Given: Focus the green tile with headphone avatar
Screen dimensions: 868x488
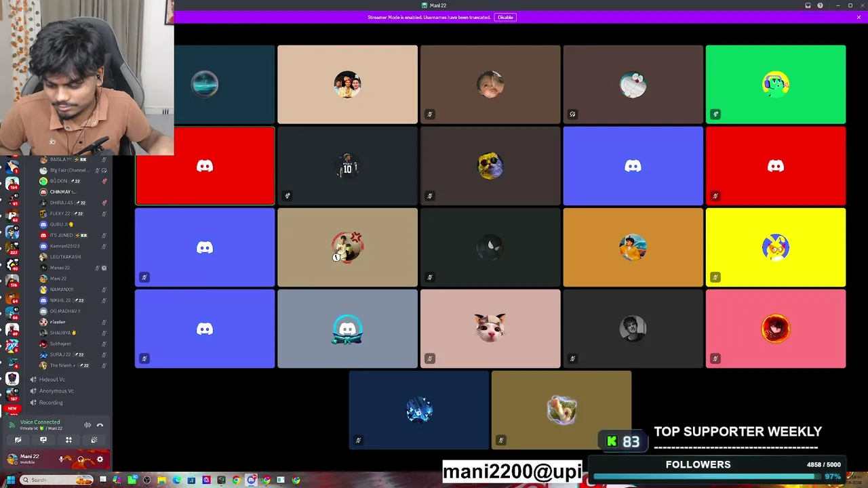Looking at the screenshot, I should point(776,85).
